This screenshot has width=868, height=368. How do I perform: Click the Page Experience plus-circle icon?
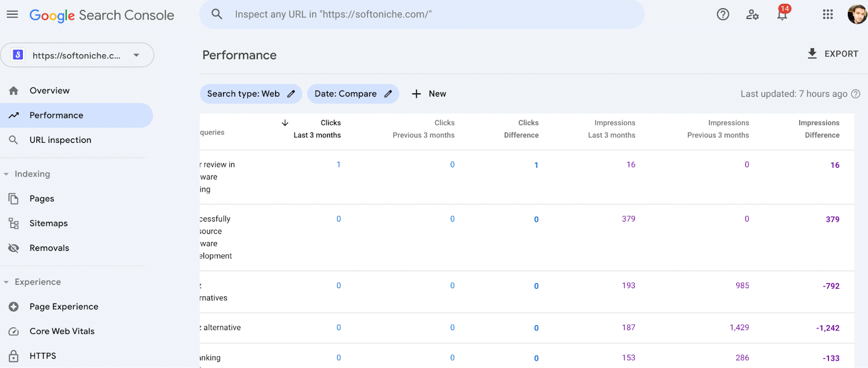click(14, 307)
